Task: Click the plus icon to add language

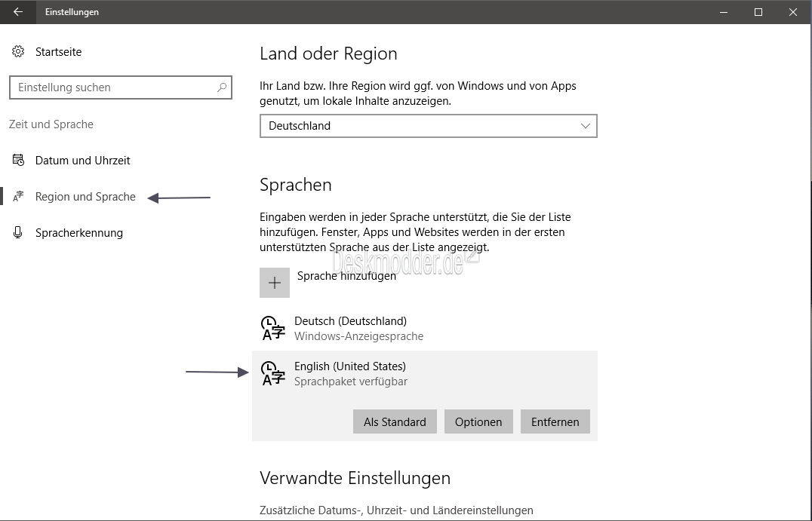Action: pyautogui.click(x=275, y=283)
